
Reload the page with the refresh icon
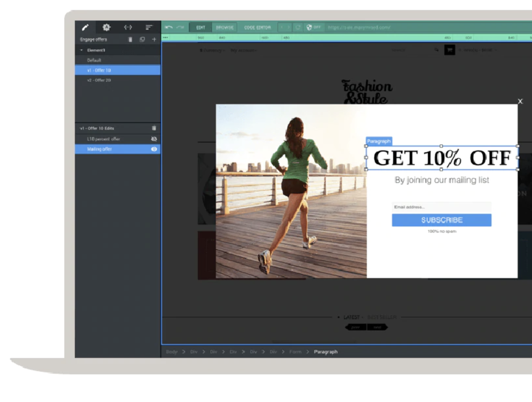tap(298, 27)
